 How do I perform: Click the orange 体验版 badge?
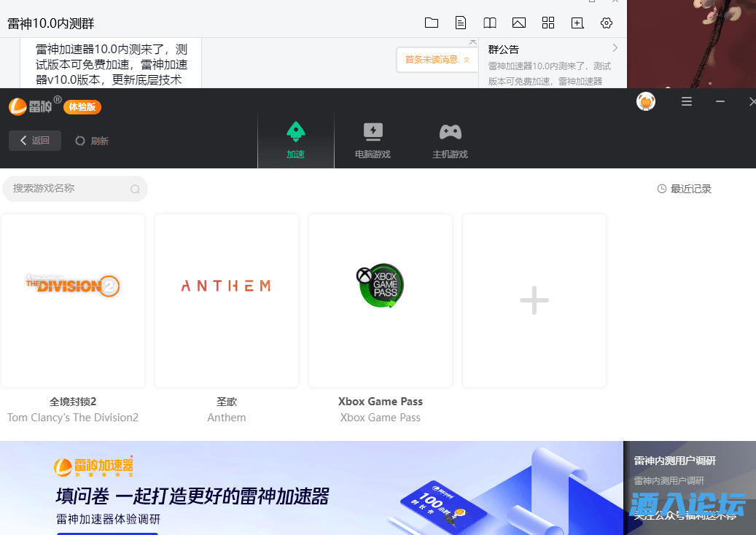[82, 106]
